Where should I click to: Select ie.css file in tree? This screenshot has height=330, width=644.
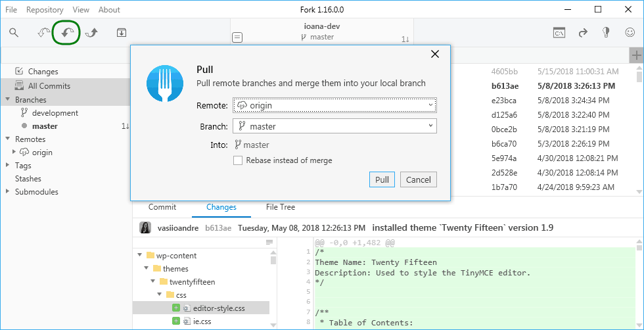tap(201, 321)
